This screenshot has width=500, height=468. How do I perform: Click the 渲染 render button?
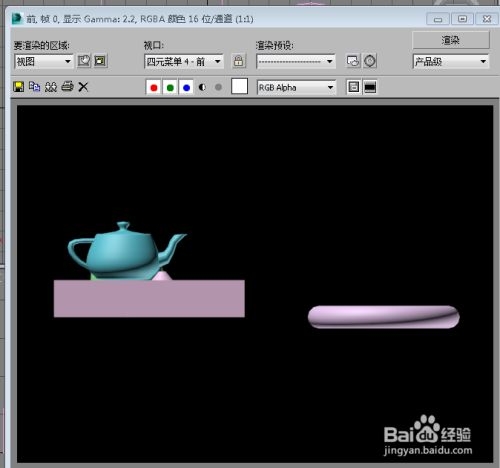451,40
